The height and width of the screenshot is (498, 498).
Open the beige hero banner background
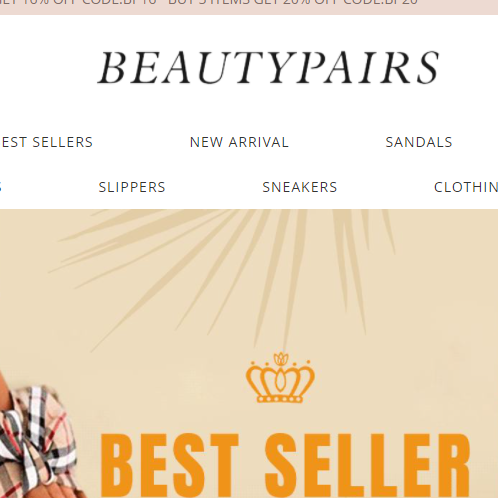pyautogui.click(x=249, y=353)
